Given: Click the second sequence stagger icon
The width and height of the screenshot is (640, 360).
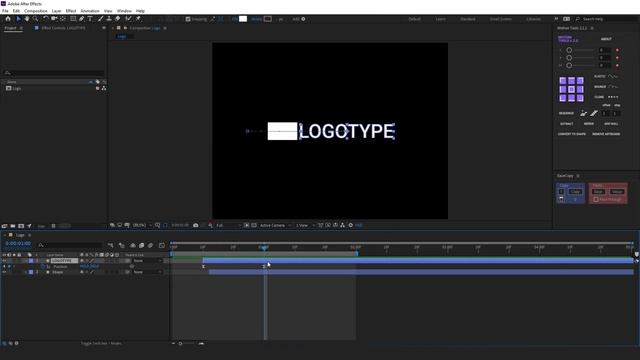Looking at the screenshot, I should pyautogui.click(x=594, y=113).
